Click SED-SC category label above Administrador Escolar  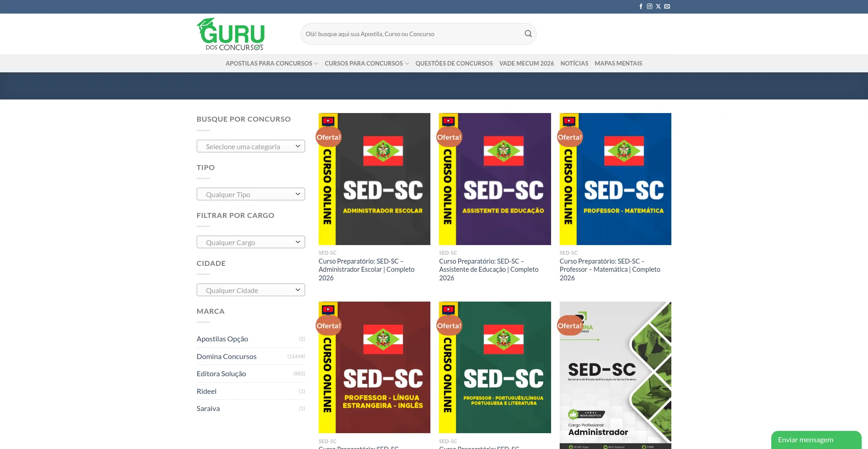pyautogui.click(x=327, y=253)
